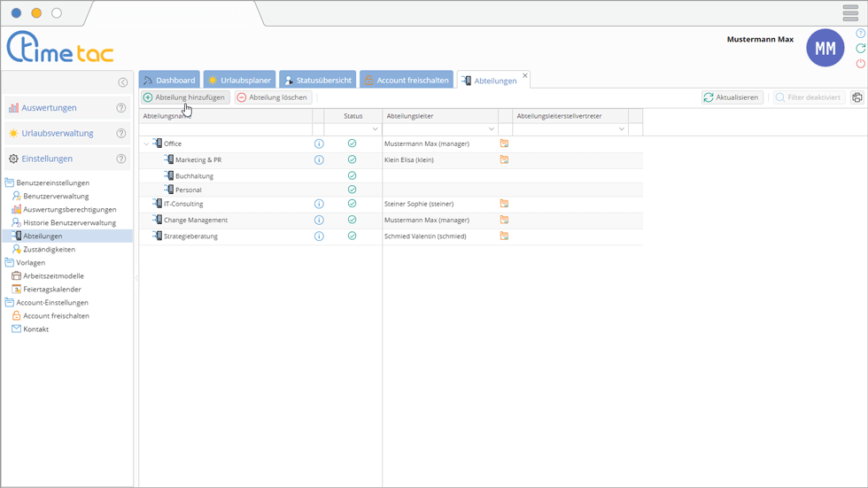Click the Aktualisieren button
This screenshot has height=488, width=868.
732,97
